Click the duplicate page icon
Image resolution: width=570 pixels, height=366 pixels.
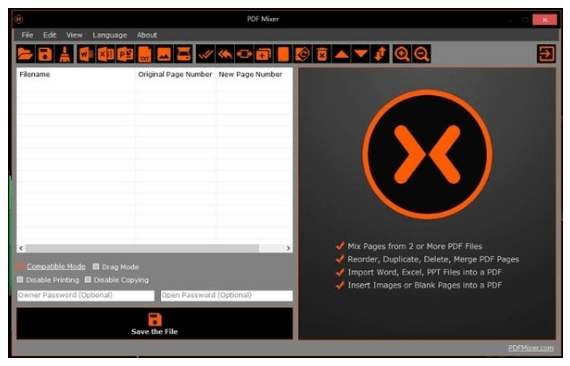click(x=264, y=54)
